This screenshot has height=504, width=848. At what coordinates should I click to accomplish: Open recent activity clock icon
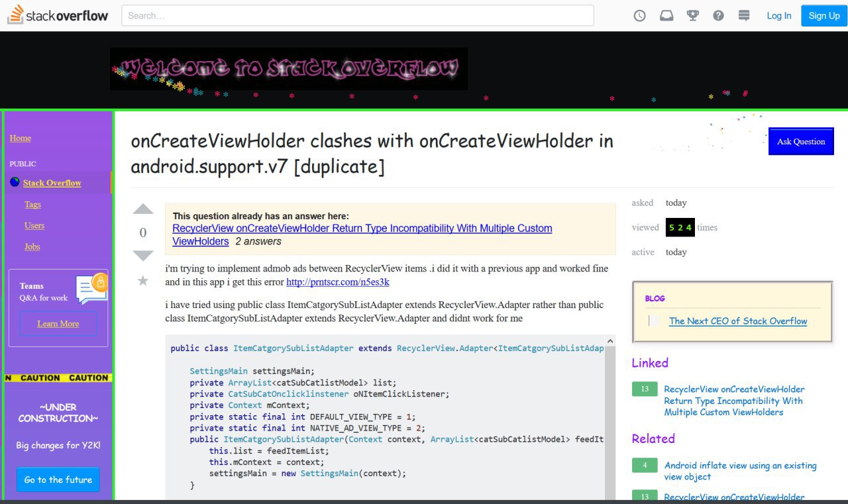click(x=639, y=16)
